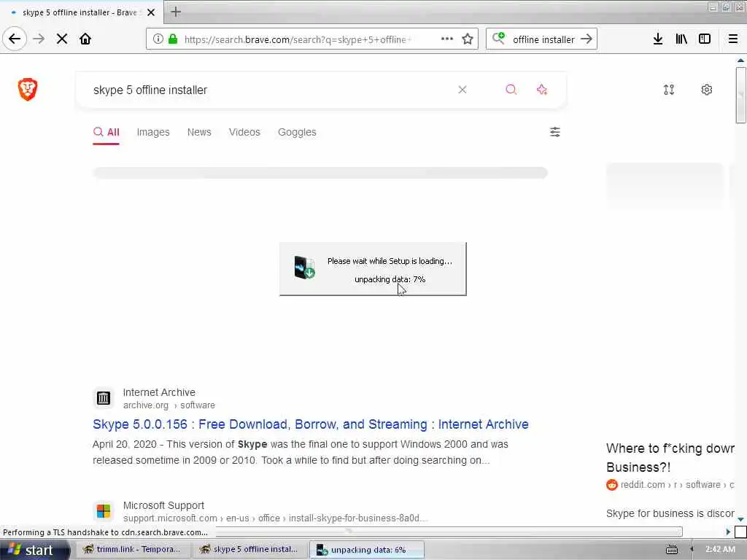The height and width of the screenshot is (560, 747).
Task: Select the skype 5 offline installer browser tab
Action: pyautogui.click(x=82, y=12)
